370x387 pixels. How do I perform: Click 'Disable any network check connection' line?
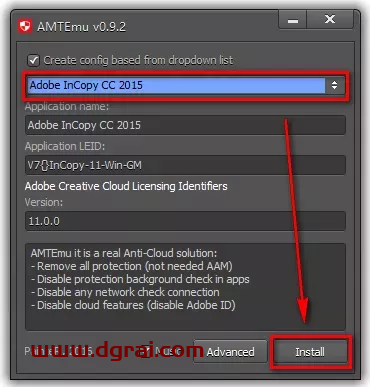coord(125,292)
